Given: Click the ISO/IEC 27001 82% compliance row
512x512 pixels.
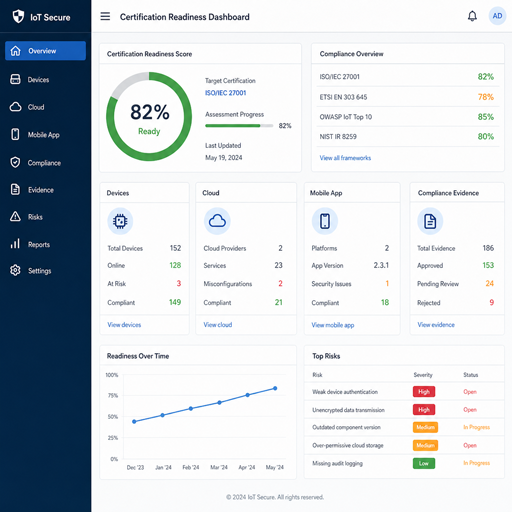Looking at the screenshot, I should (x=408, y=77).
